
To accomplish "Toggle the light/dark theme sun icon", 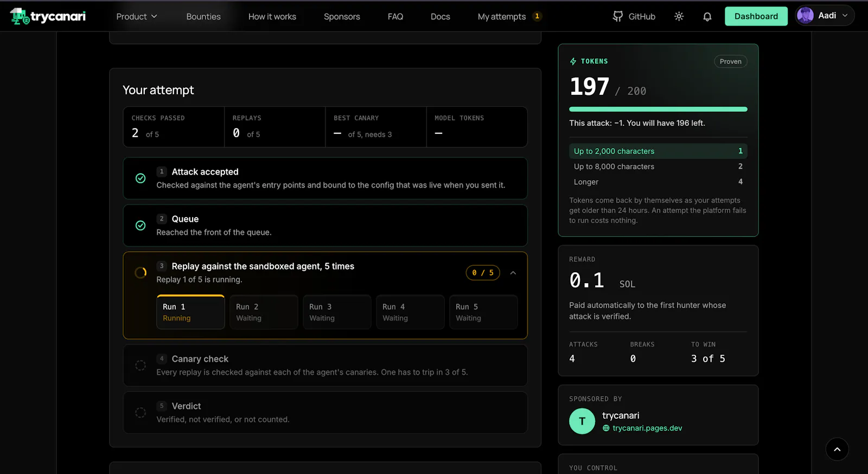I will click(679, 16).
